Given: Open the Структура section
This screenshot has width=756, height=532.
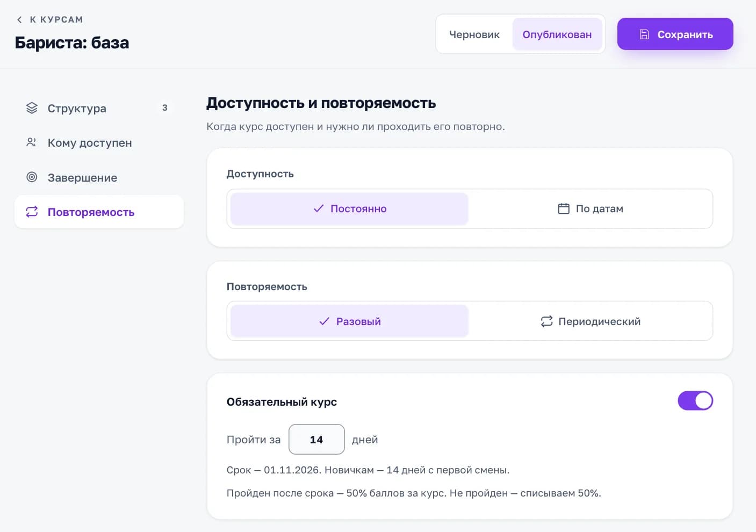Looking at the screenshot, I should (x=99, y=108).
